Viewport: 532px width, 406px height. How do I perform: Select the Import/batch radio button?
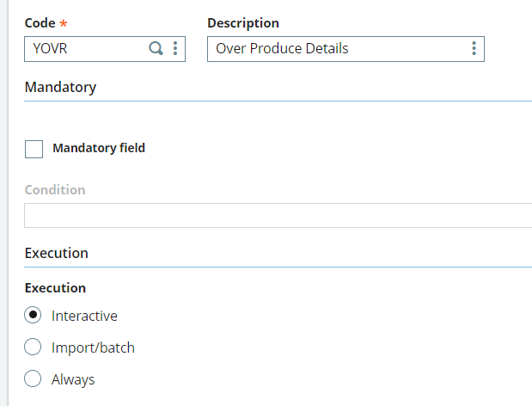coord(34,348)
